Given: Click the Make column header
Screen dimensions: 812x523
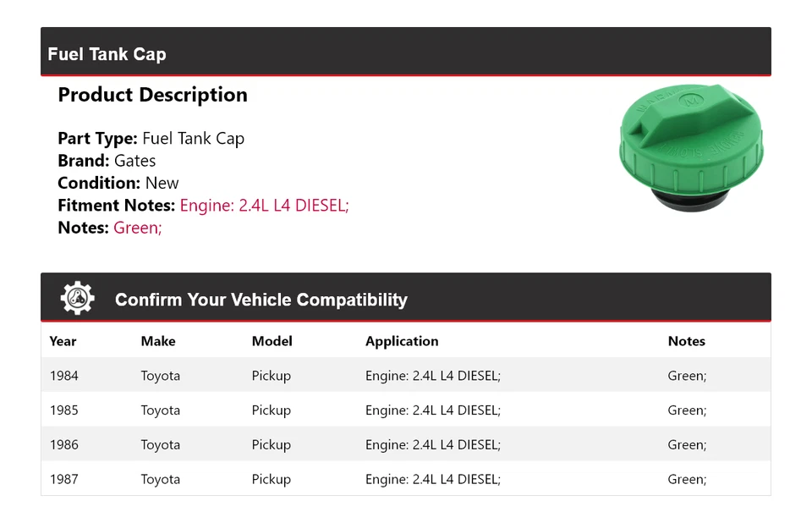Looking at the screenshot, I should 158,341.
